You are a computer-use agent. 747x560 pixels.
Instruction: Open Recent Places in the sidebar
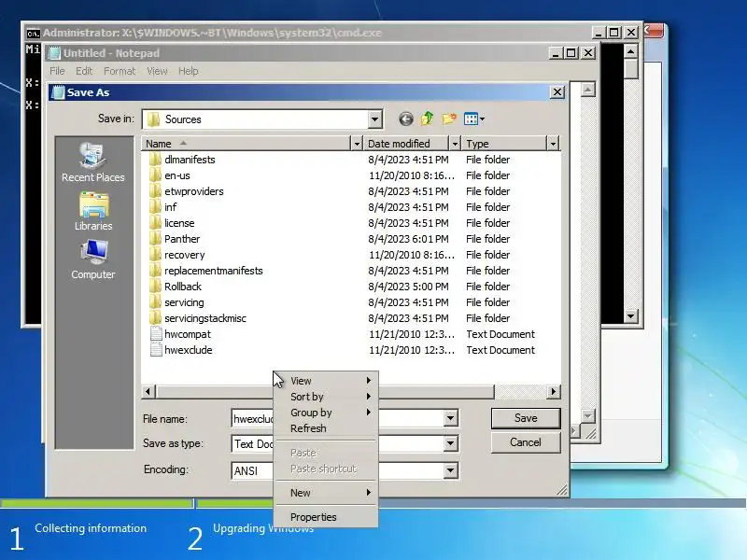point(92,162)
